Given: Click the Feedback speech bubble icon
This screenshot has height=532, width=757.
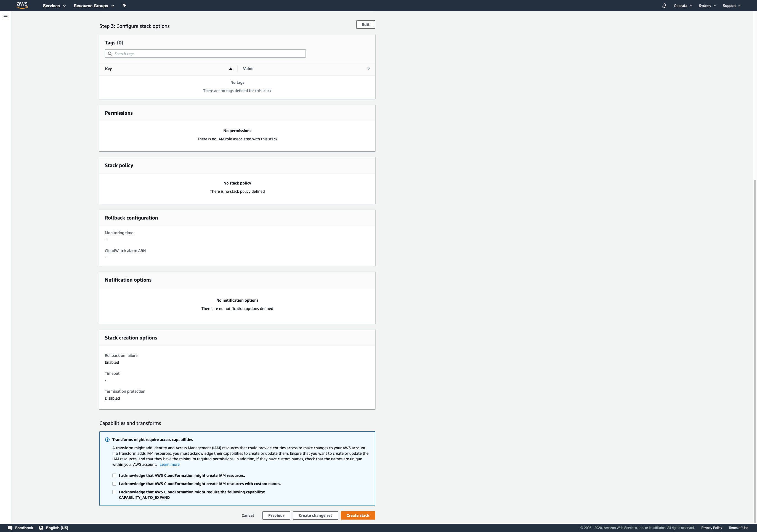Looking at the screenshot, I should (x=10, y=528).
